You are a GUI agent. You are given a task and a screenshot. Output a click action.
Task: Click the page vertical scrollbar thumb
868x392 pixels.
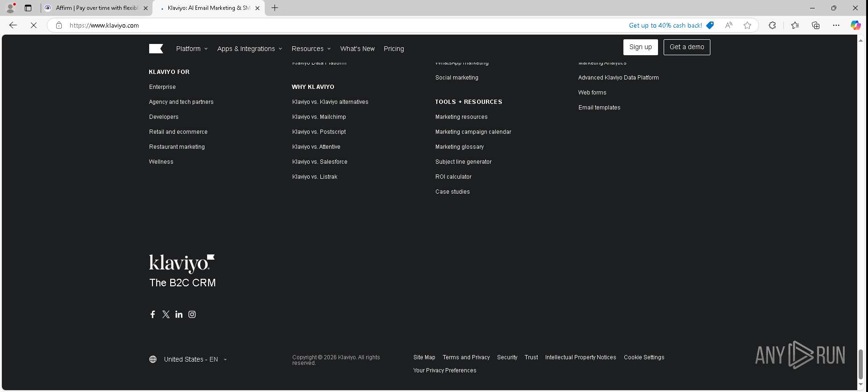point(861,364)
